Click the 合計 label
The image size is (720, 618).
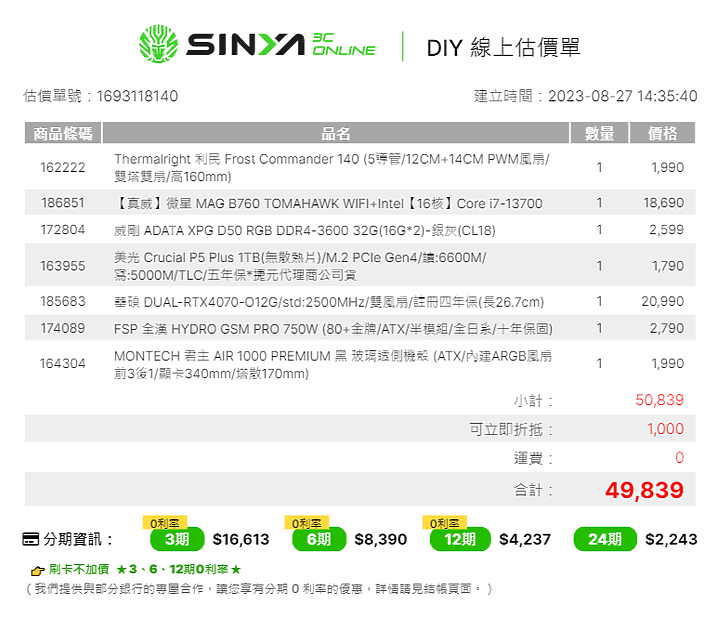[x=533, y=490]
